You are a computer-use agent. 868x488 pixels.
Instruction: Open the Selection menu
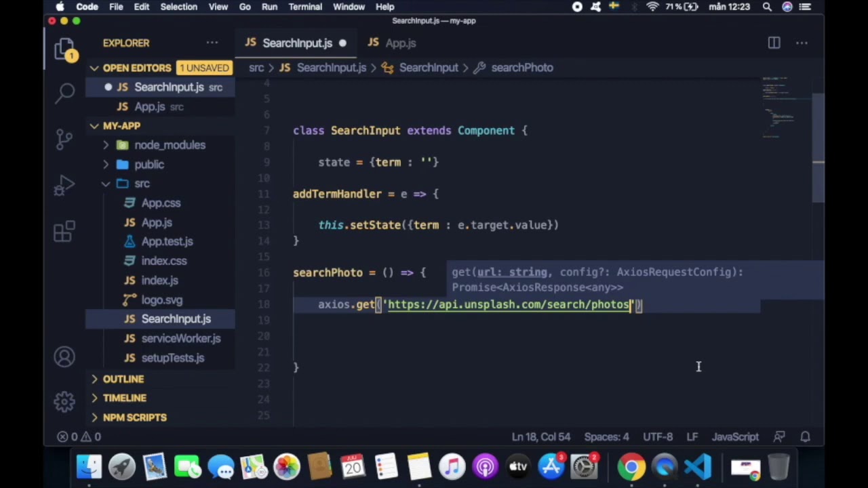point(178,7)
